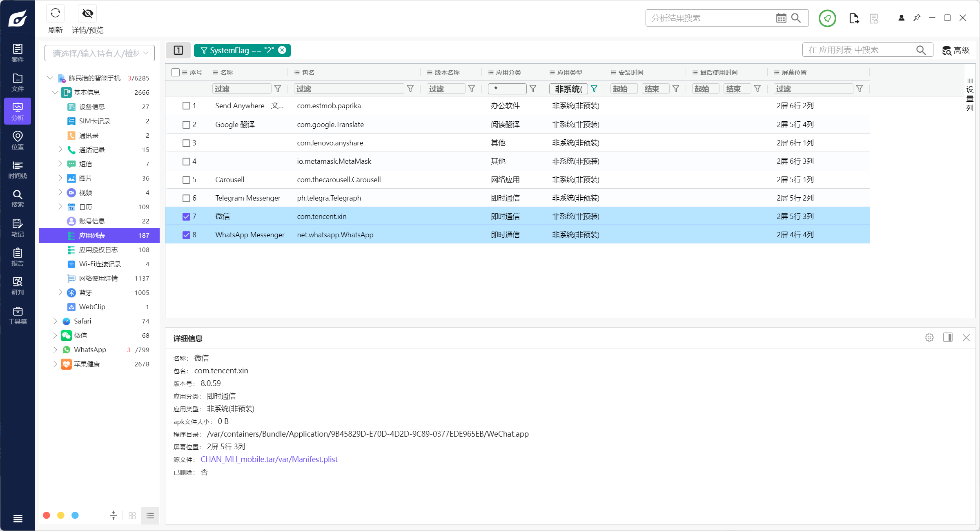Toggle the 详情/预览 eye icon
Viewport: 980px width, 531px height.
pos(87,14)
